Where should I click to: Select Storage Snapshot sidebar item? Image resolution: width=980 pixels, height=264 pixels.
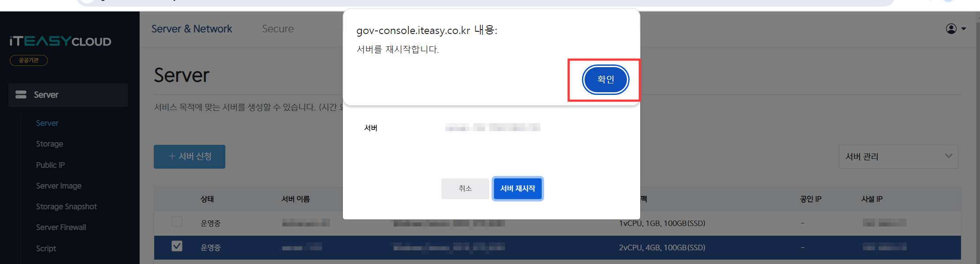tap(66, 207)
